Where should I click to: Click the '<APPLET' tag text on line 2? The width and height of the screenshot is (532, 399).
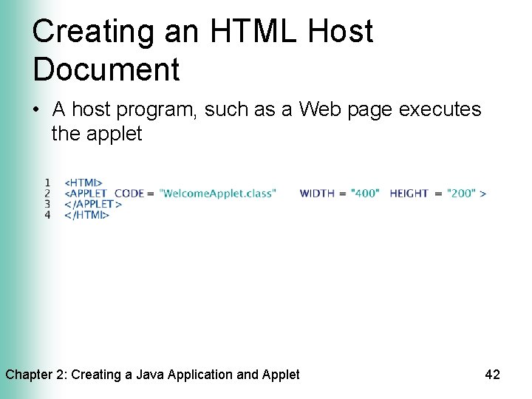(86, 194)
